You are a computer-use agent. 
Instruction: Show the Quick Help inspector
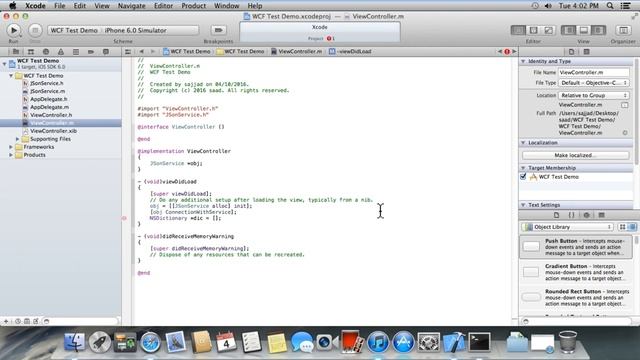click(587, 52)
